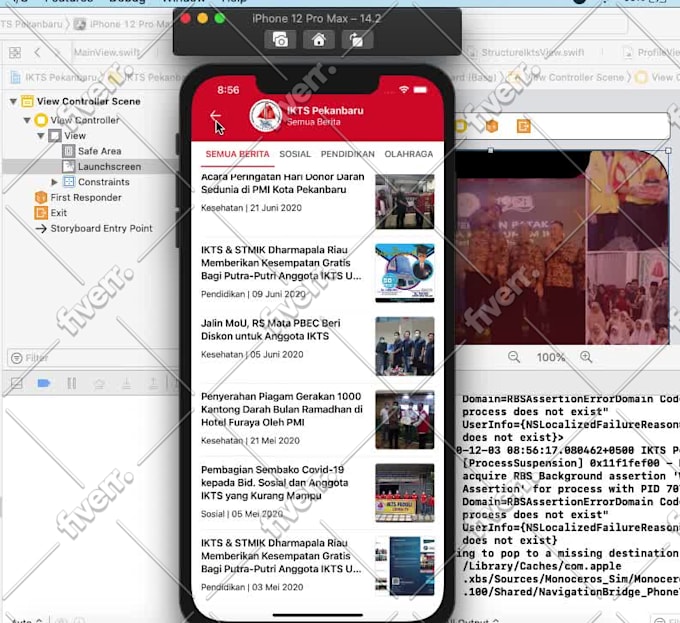Collapse the View node disclosure triangle
This screenshot has width=680, height=623.
coord(41,136)
